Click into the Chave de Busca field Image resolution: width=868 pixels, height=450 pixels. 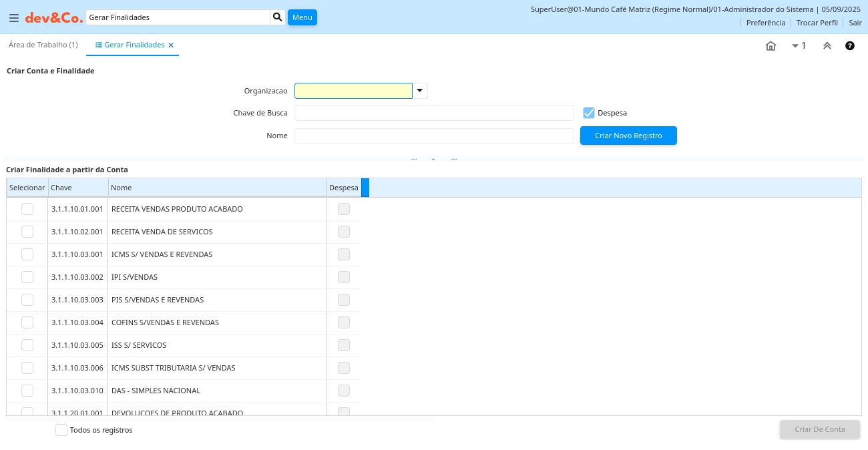(x=434, y=113)
